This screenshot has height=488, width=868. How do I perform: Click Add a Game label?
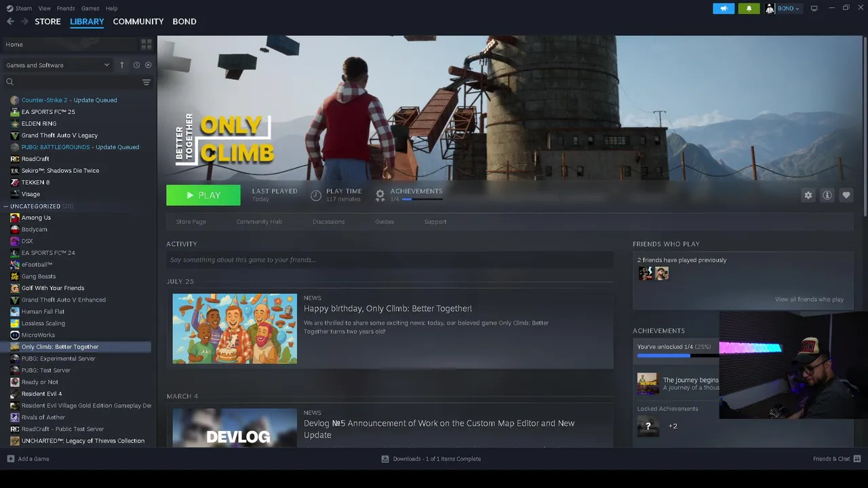click(x=33, y=459)
